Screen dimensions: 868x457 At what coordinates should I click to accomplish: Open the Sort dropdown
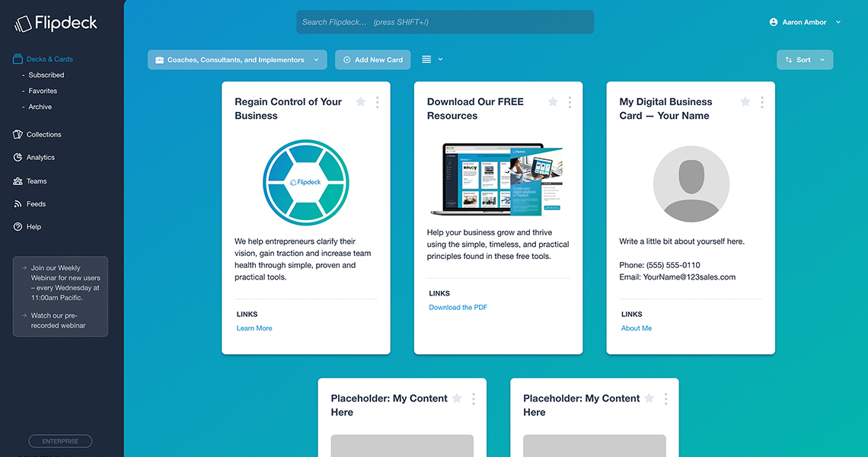[x=805, y=60]
